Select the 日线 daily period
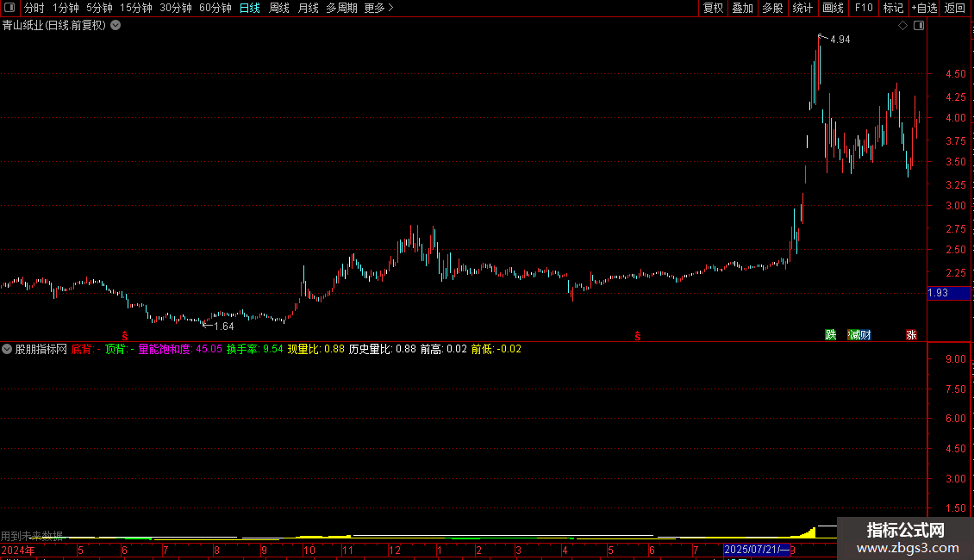This screenshot has height=560, width=974. pos(250,8)
